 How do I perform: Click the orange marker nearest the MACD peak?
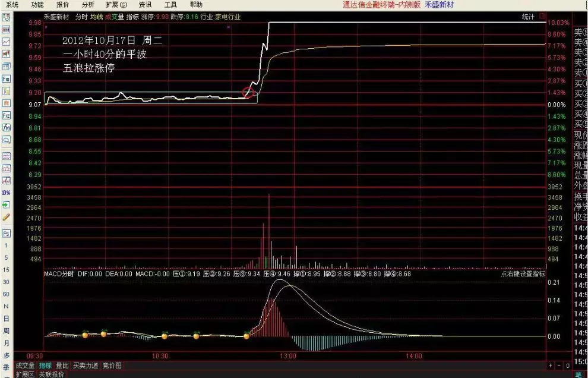246,336
